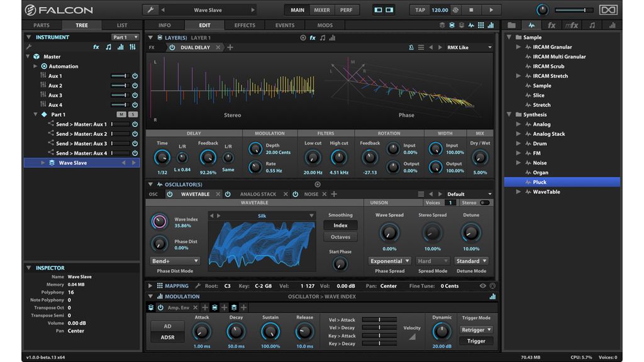This screenshot has width=644, height=362.
Task: Open the folder browser icon in right panel
Action: [511, 25]
